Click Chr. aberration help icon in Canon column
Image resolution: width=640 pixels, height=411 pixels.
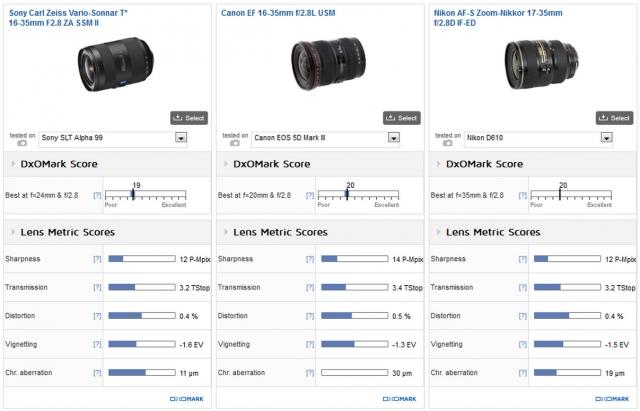point(310,373)
